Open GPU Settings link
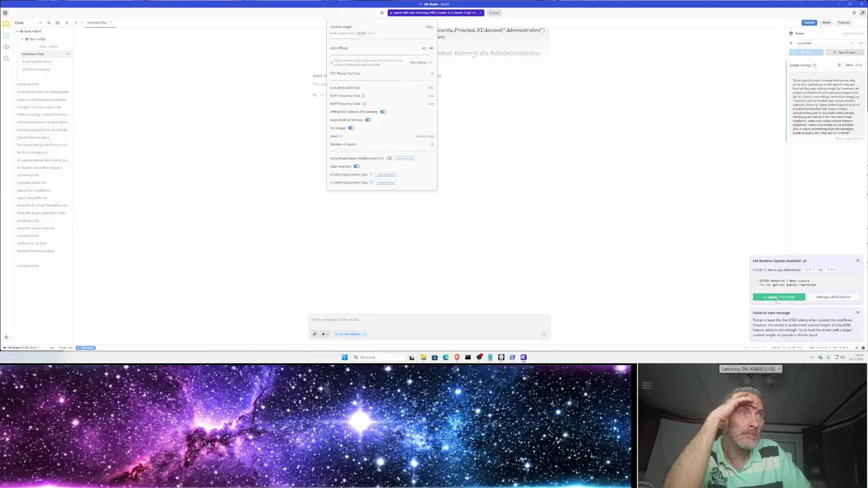Viewport: 868px width, 488px height. coord(420,62)
